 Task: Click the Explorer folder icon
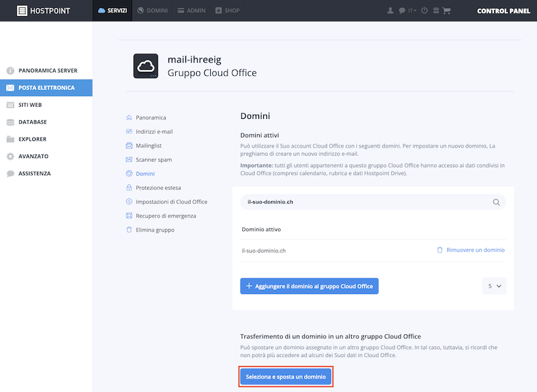click(x=10, y=139)
